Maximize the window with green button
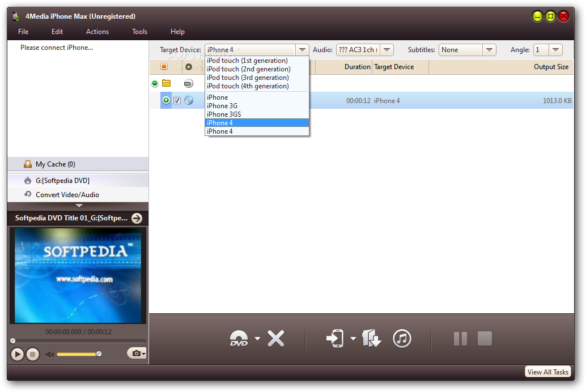The image size is (586, 392). 550,16
